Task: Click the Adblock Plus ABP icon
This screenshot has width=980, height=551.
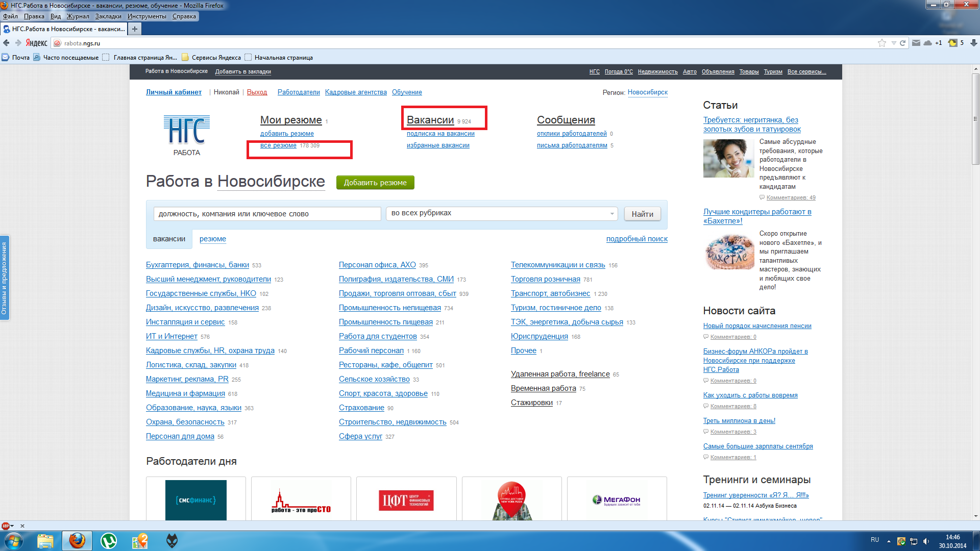Action: pos(6,526)
